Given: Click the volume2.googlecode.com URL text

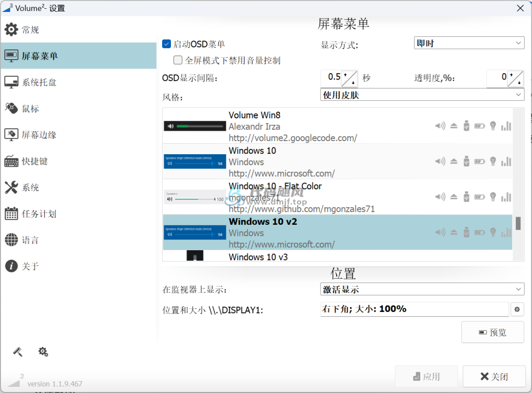Looking at the screenshot, I should point(293,138).
